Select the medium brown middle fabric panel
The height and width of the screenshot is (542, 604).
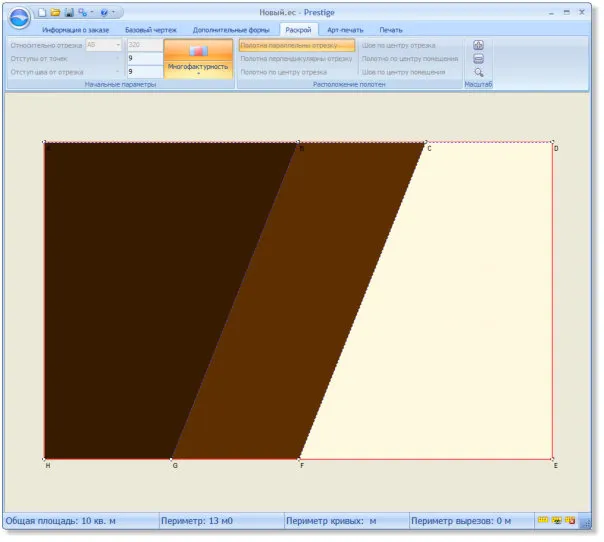299,300
